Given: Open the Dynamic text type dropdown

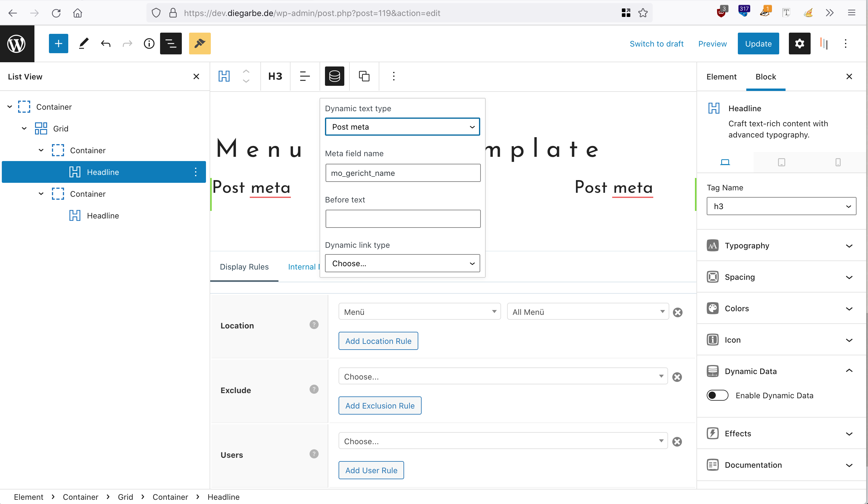Looking at the screenshot, I should [402, 127].
